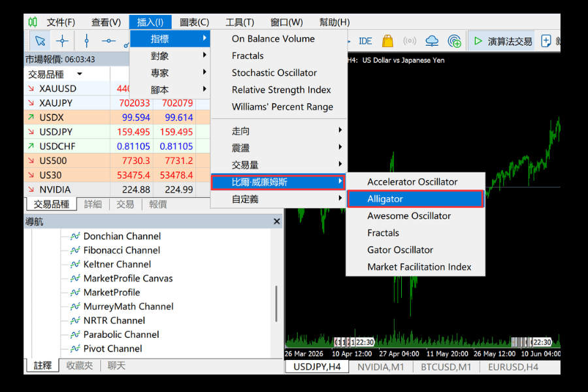
Task: Select MarketProfile Canvas in navigator
Action: click(x=128, y=278)
